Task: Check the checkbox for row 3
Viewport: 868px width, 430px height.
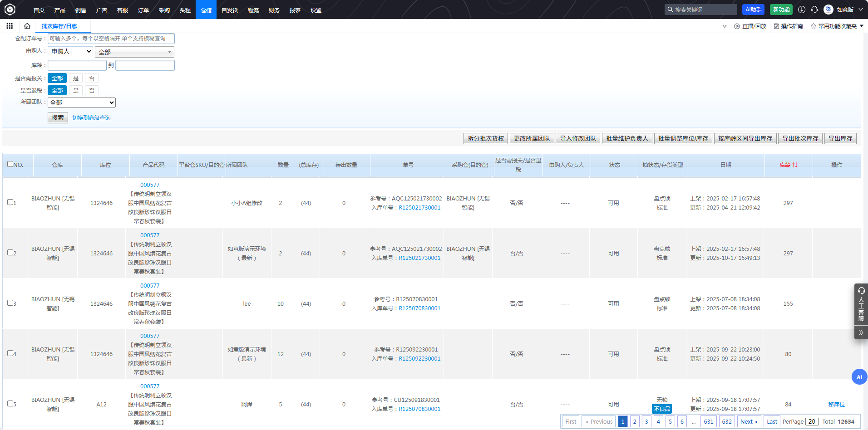Action: point(10,303)
